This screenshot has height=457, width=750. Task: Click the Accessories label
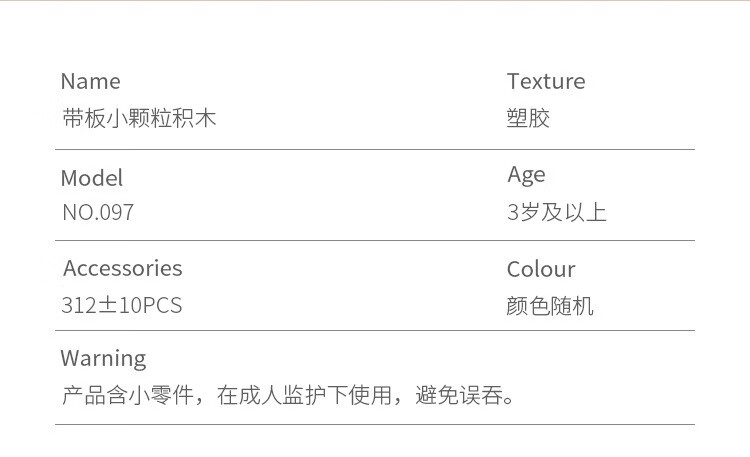pos(122,268)
